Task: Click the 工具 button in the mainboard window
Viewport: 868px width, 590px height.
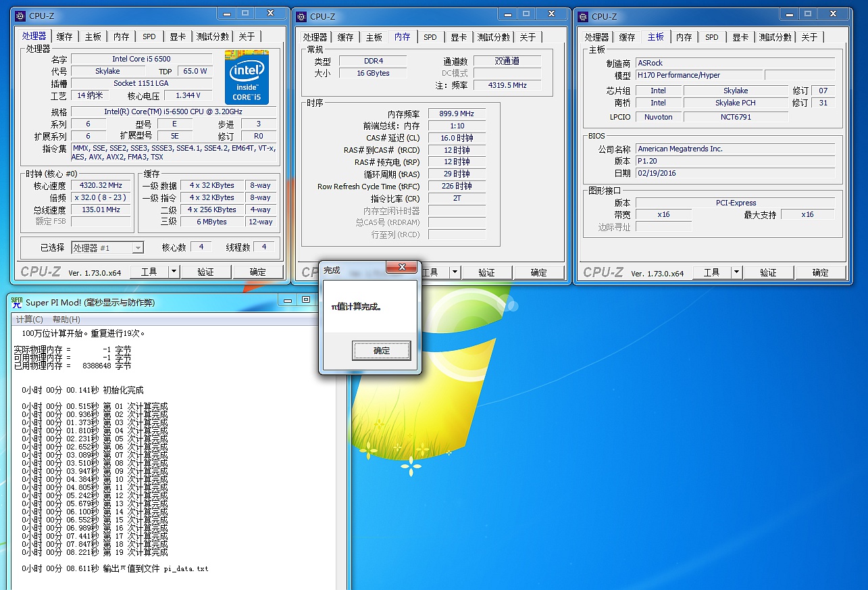Action: (712, 272)
